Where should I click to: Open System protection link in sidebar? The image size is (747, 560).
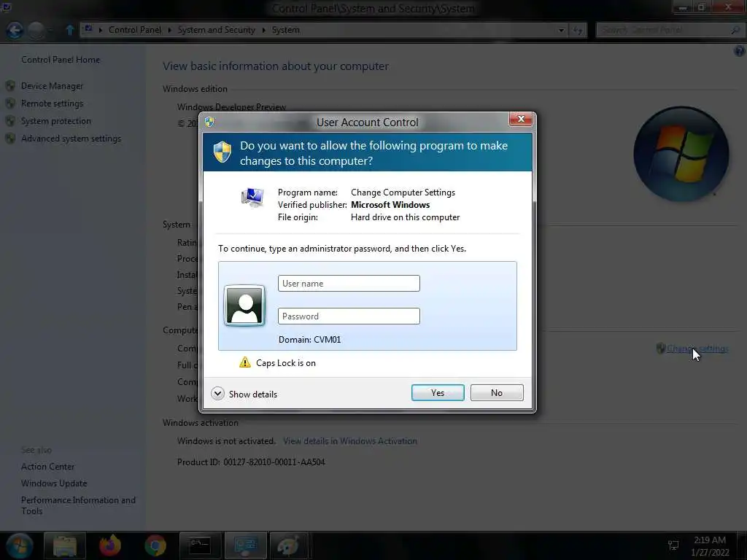click(x=55, y=121)
